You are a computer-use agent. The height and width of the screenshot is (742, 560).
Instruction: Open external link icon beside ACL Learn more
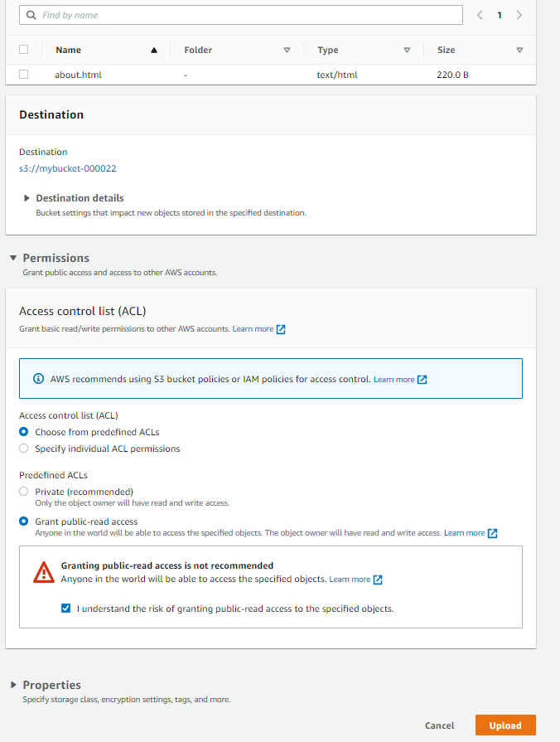tap(281, 329)
